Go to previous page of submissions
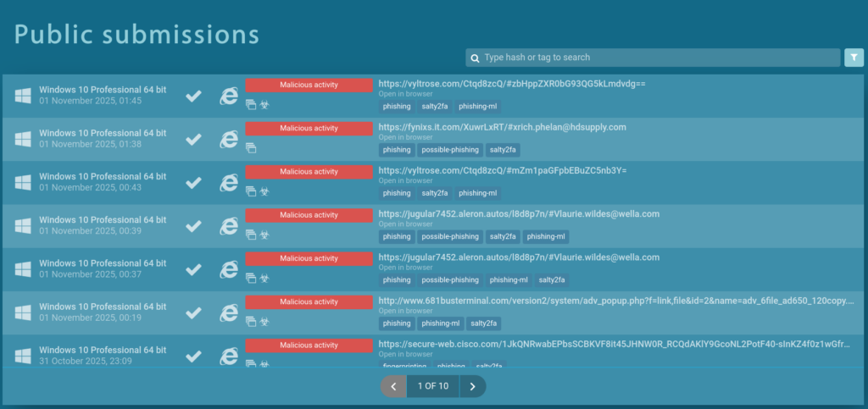The image size is (868, 409). tap(393, 386)
